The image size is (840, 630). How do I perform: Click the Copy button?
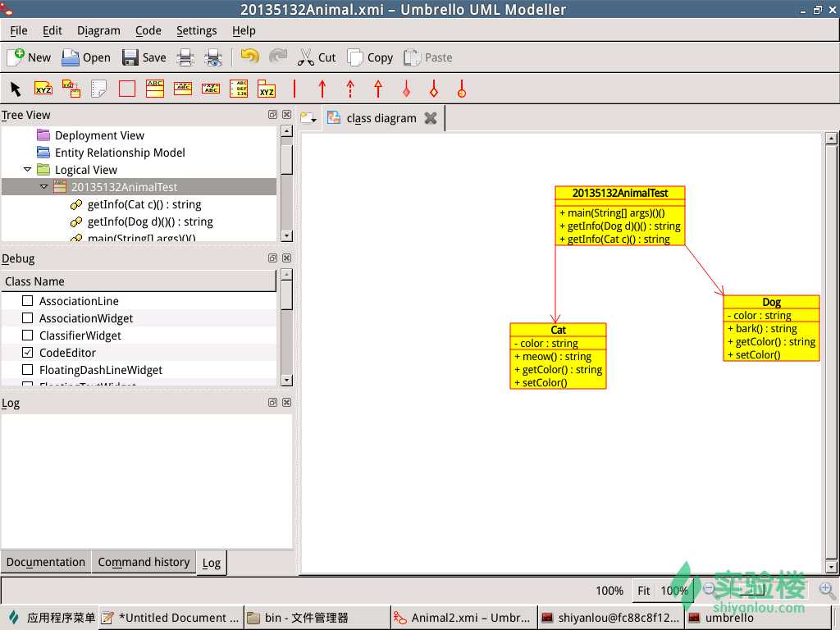370,57
